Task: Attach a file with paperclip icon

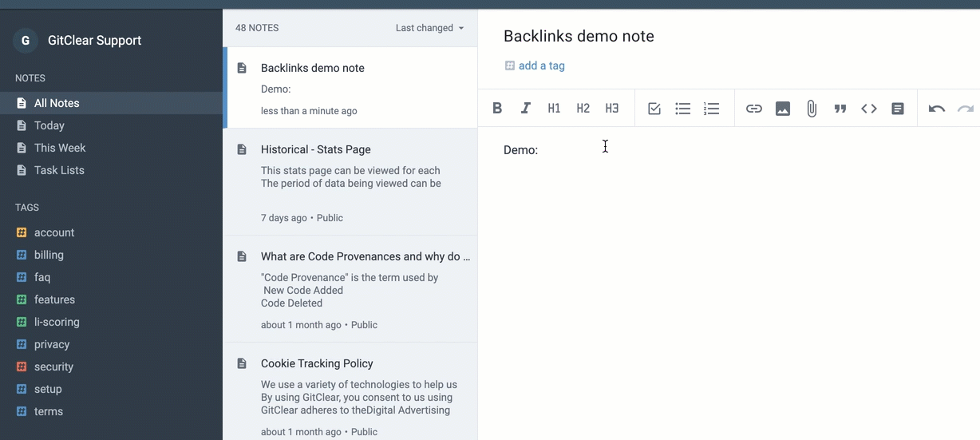Action: tap(812, 109)
